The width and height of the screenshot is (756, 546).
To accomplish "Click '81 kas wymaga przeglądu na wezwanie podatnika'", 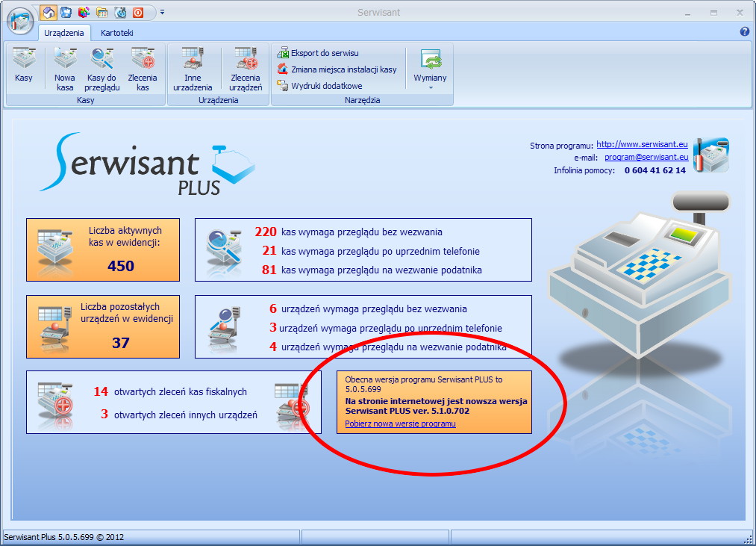I will coord(372,270).
